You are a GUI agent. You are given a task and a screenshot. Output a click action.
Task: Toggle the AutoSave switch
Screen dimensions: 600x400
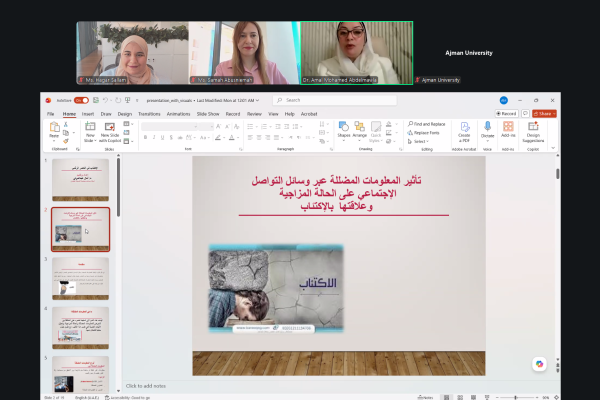(78, 100)
